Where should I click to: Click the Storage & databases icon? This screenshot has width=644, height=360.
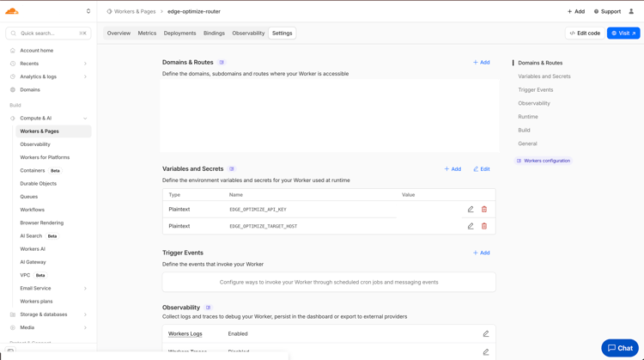pos(13,314)
